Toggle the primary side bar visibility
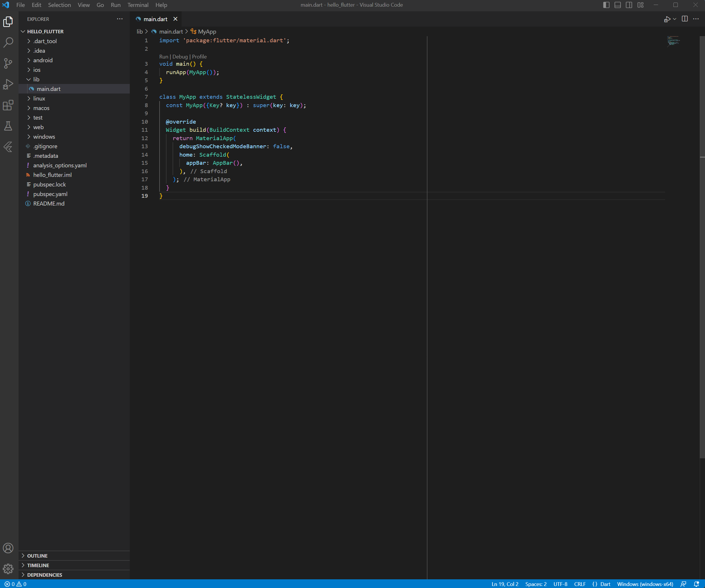 point(606,5)
